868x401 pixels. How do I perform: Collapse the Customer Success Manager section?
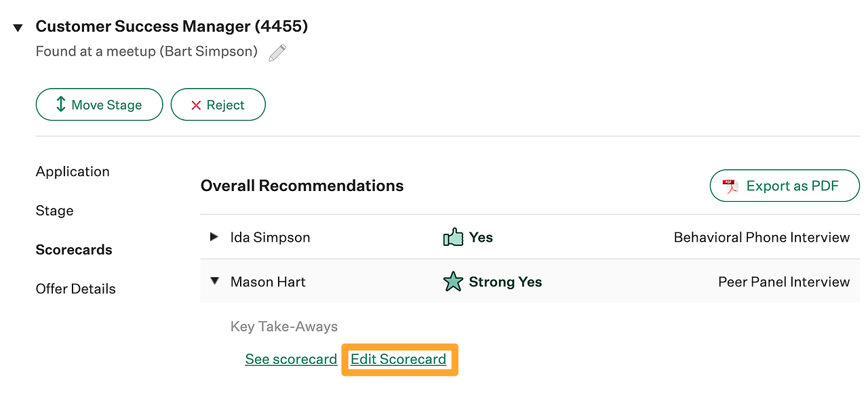18,28
